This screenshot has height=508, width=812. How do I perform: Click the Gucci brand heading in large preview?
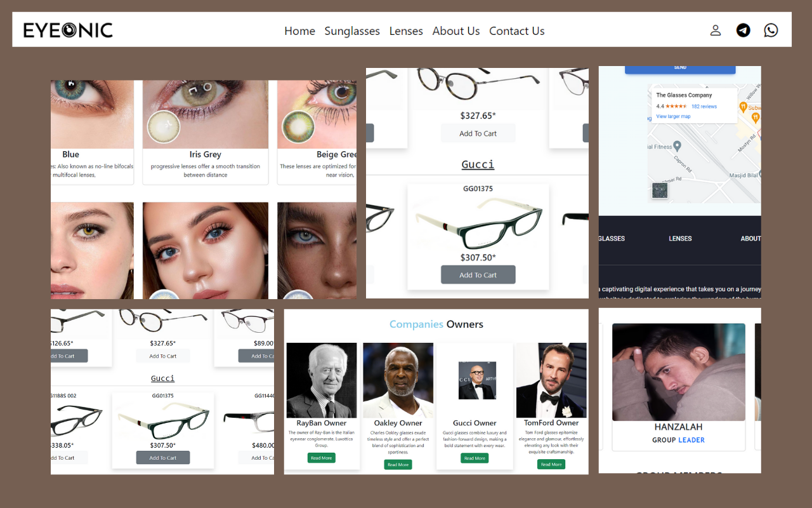pos(478,164)
